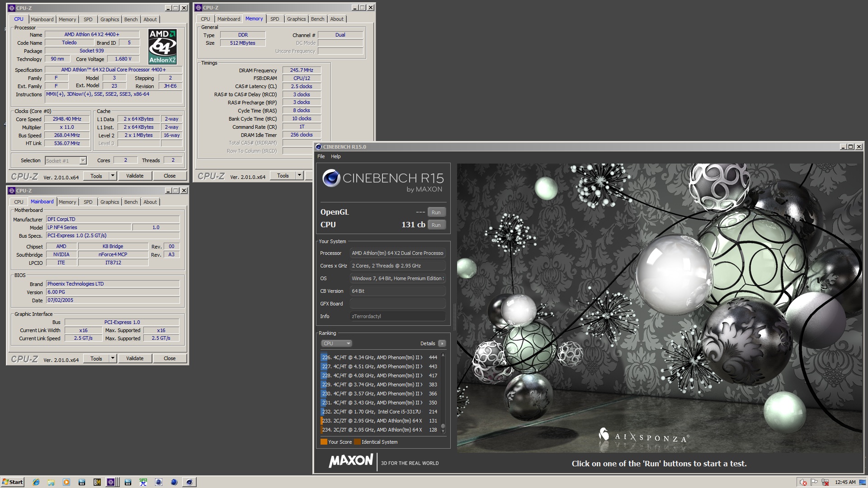
Task: Open the File menu in Cinebench
Action: coord(321,156)
